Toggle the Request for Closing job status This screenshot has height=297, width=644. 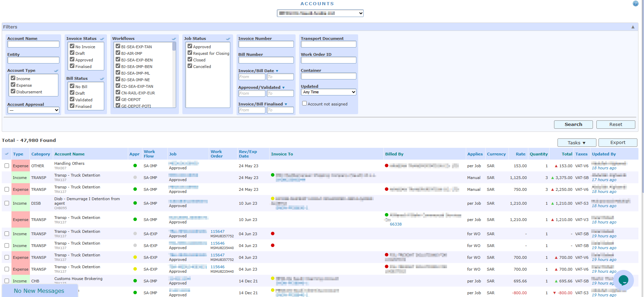[190, 53]
